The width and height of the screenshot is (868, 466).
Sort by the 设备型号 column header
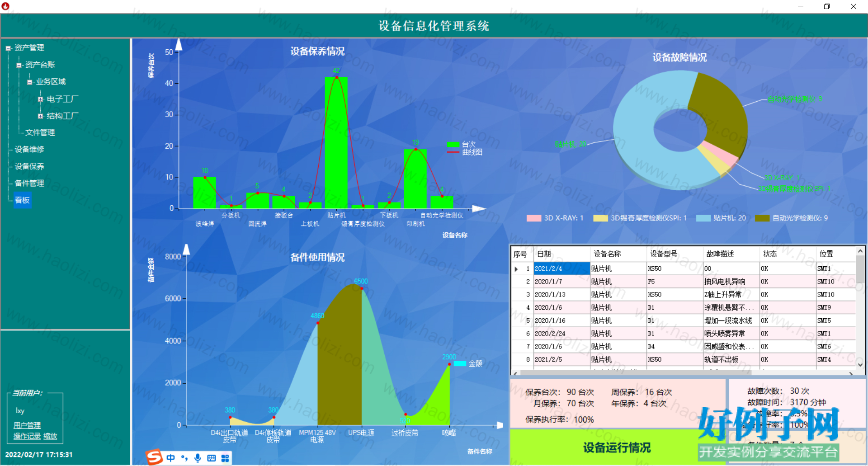click(x=675, y=254)
